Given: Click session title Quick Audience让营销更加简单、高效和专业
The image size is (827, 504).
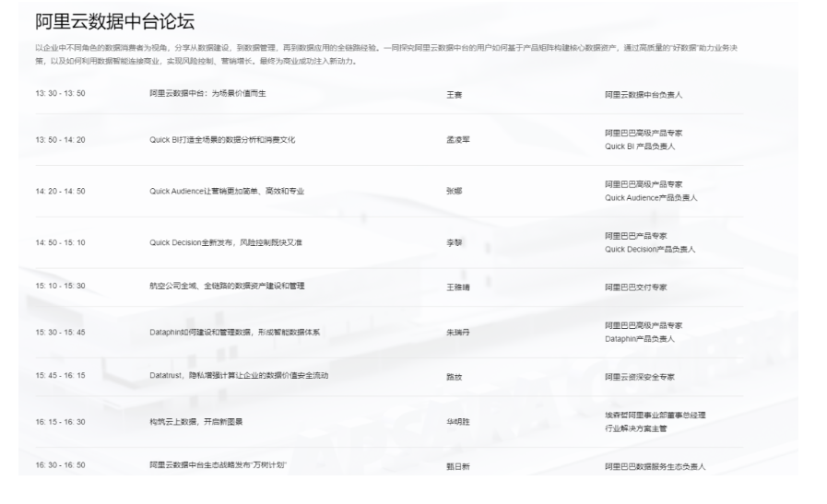Looking at the screenshot, I should tap(227, 192).
